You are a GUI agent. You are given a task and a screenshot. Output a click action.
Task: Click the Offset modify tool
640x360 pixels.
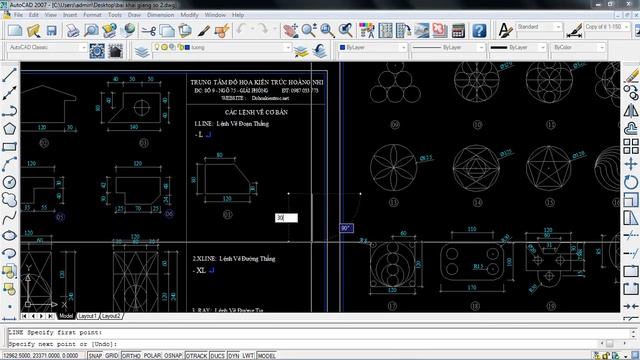[631, 129]
